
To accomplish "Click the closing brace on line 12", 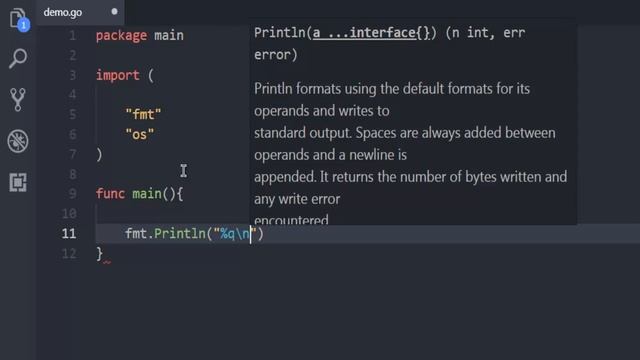I will pos(100,253).
